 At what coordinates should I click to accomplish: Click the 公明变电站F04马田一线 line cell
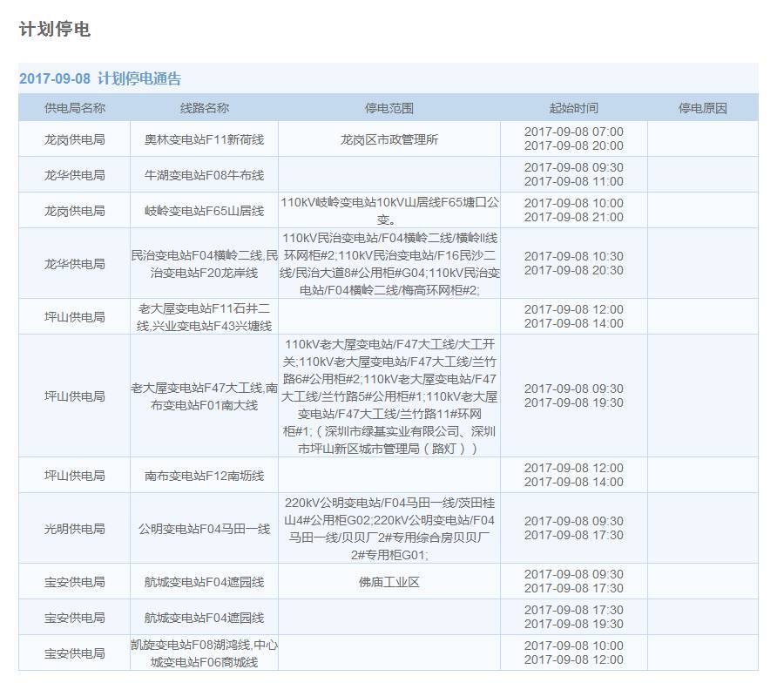pos(205,529)
